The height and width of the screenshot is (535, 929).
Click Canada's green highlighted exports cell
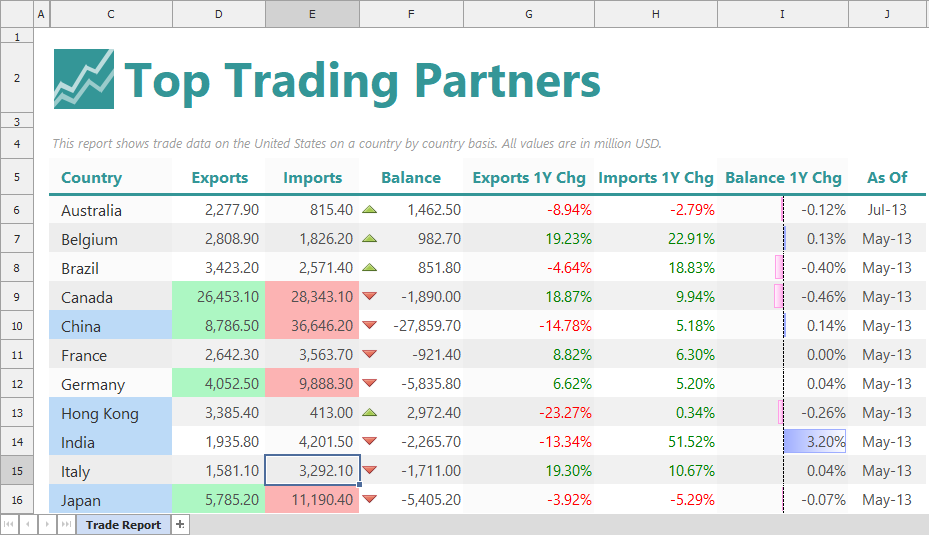click(219, 297)
